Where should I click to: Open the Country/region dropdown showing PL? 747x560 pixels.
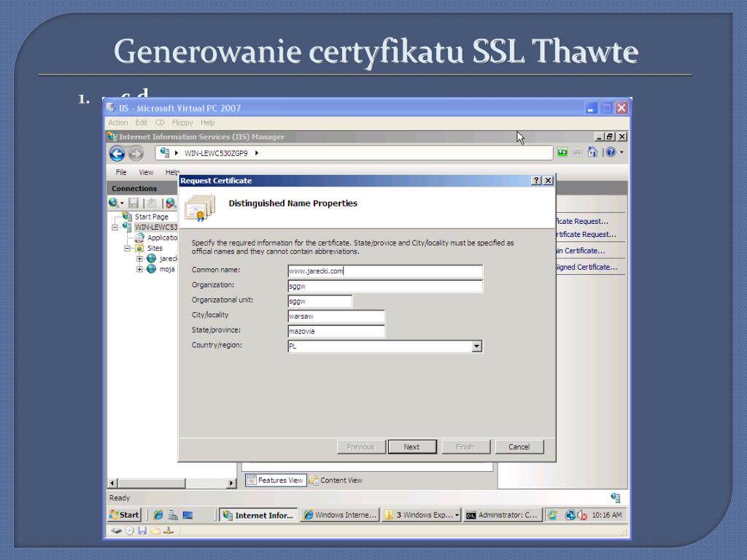pyautogui.click(x=477, y=346)
